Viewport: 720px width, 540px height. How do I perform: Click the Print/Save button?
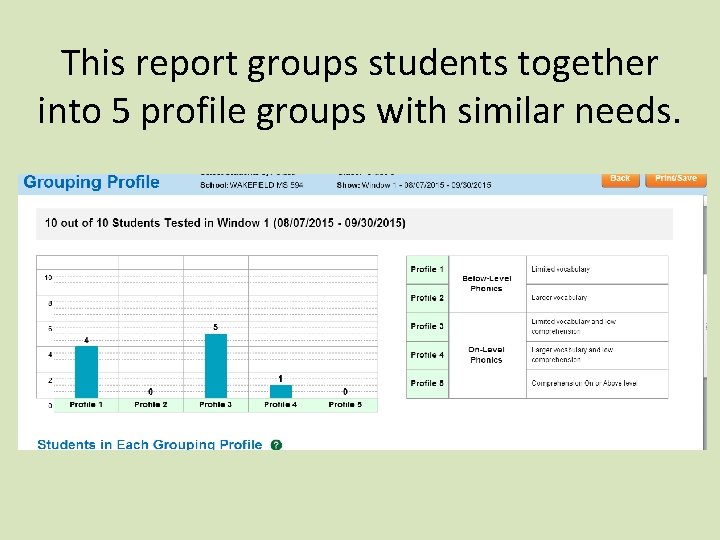[x=675, y=180]
